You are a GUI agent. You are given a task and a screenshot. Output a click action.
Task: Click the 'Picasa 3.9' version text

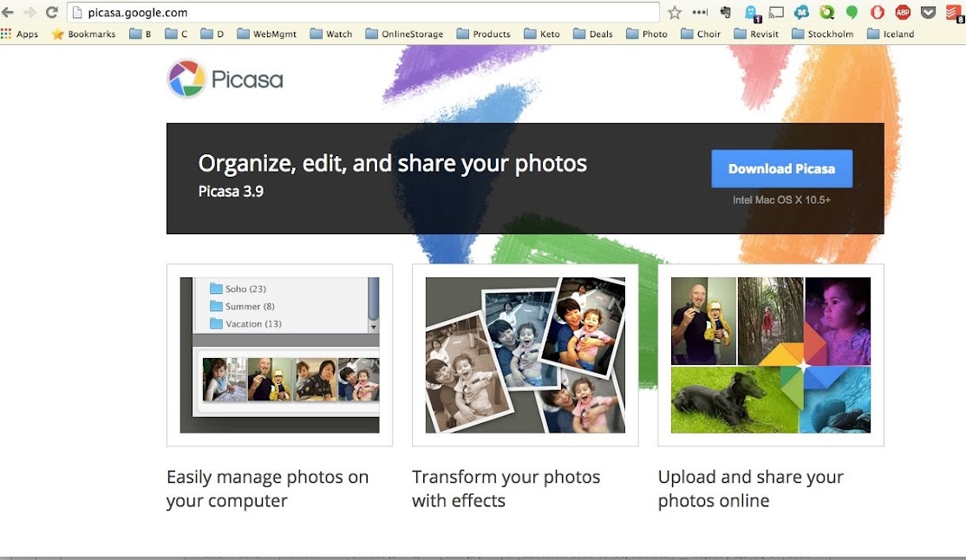(x=231, y=192)
